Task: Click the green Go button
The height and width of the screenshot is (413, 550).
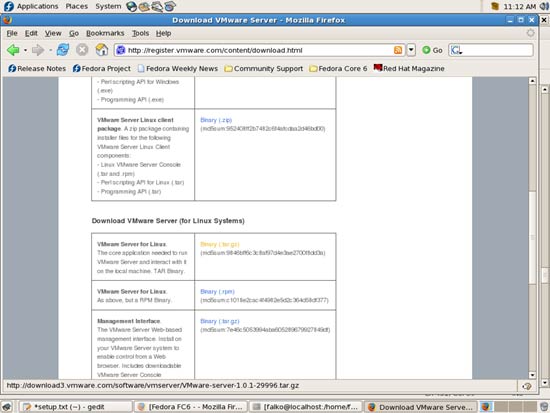Action: pyautogui.click(x=432, y=50)
